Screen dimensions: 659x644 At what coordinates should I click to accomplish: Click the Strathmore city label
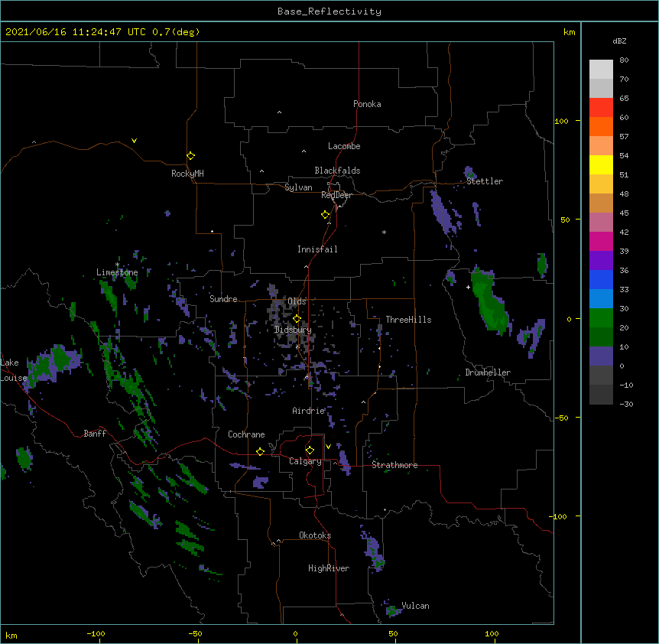pyautogui.click(x=394, y=465)
